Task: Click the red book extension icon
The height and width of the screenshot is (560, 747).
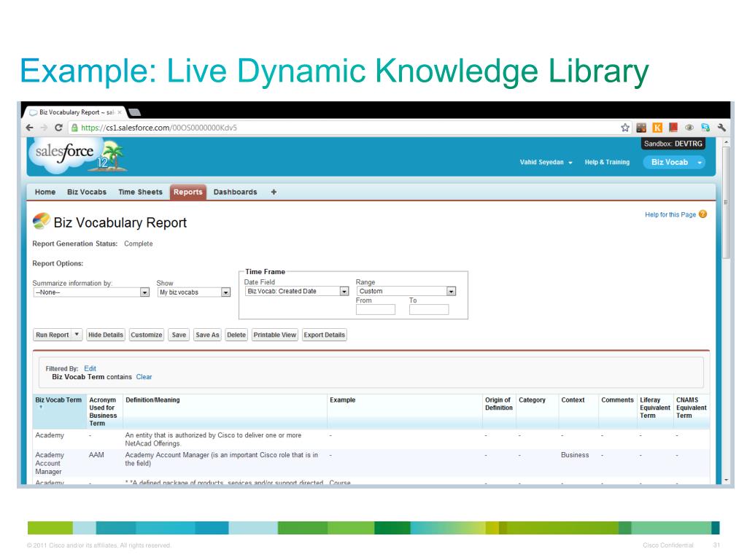Action: click(673, 128)
